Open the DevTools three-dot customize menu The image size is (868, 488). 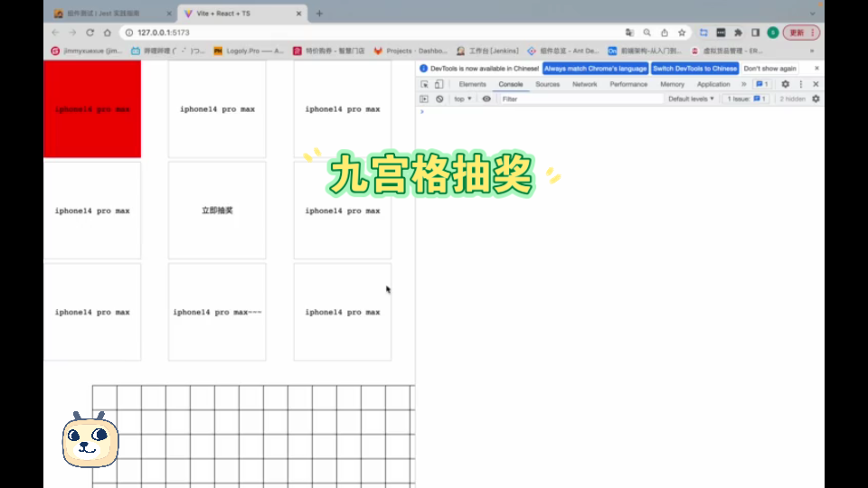(x=800, y=84)
